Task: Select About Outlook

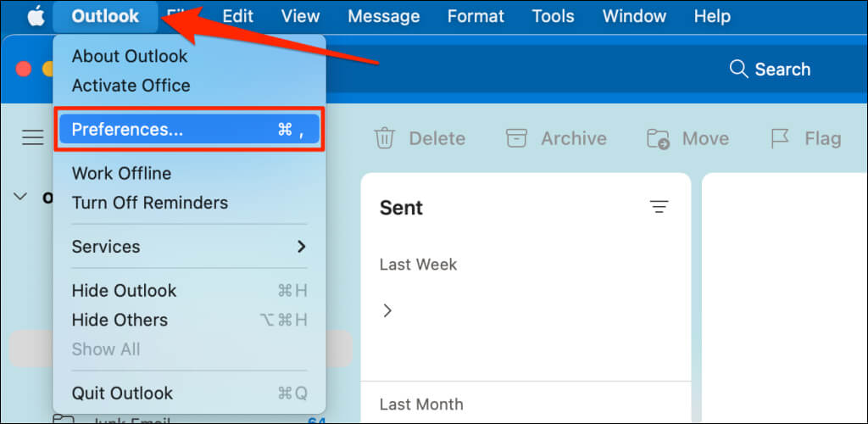Action: tap(130, 56)
